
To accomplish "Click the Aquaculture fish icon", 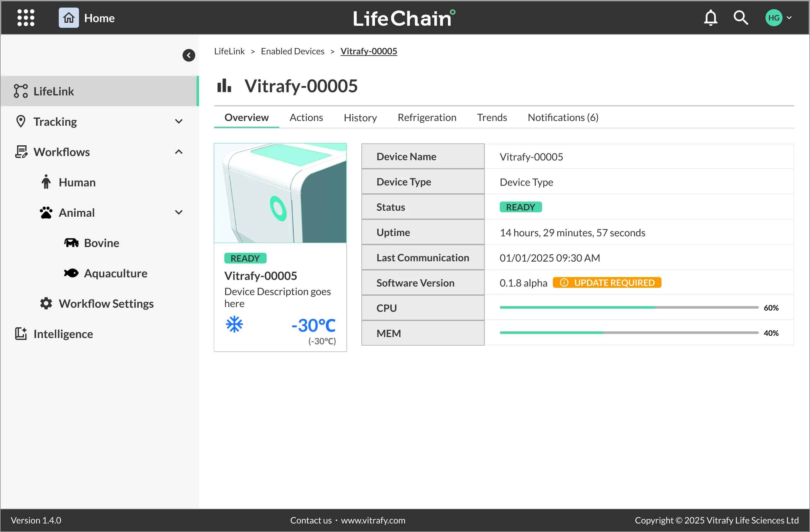I will click(71, 273).
